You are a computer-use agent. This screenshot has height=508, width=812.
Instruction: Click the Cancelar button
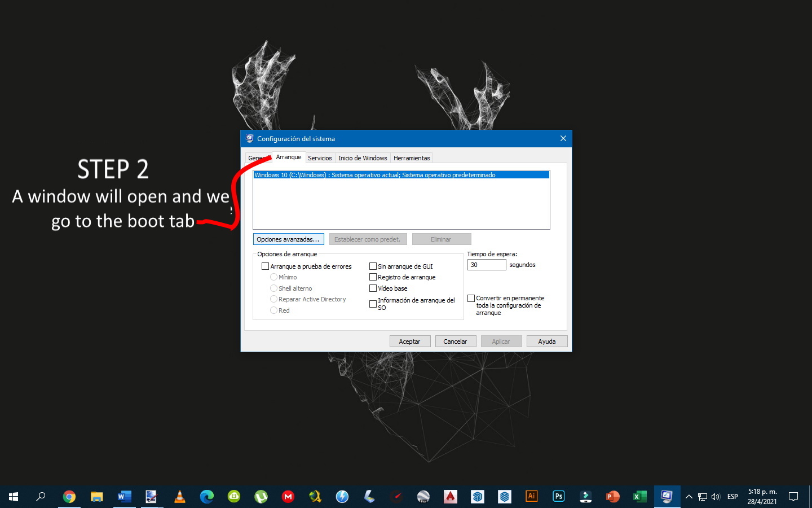point(456,341)
